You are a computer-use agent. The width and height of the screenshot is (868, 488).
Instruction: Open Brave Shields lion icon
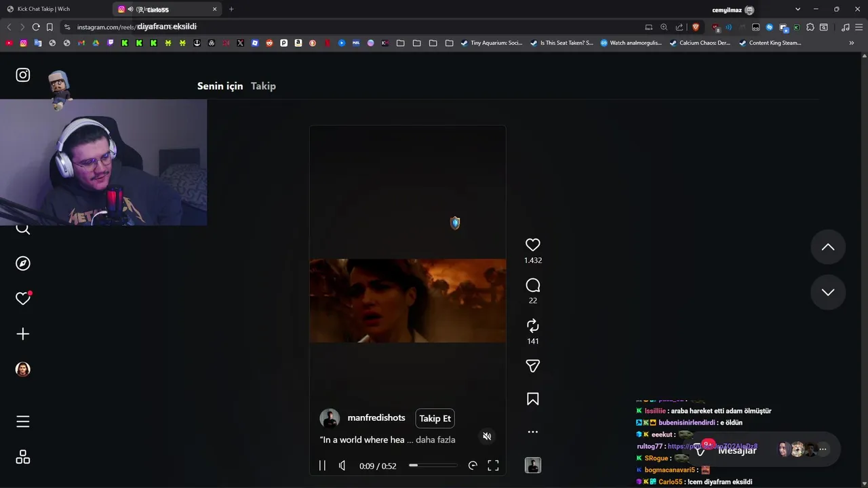tap(696, 27)
